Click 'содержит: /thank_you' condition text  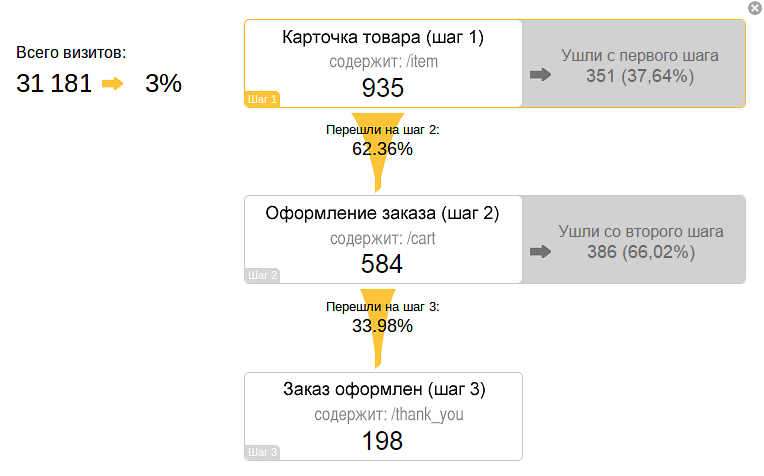pos(389,414)
